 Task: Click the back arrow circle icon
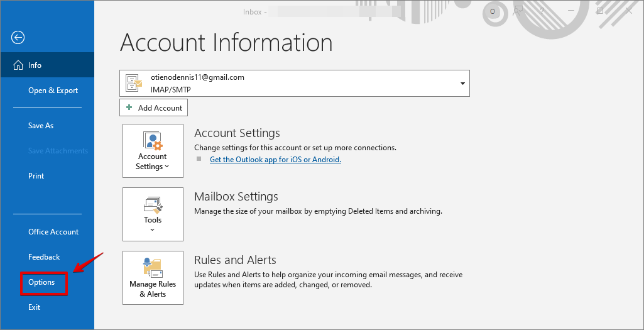(x=18, y=38)
